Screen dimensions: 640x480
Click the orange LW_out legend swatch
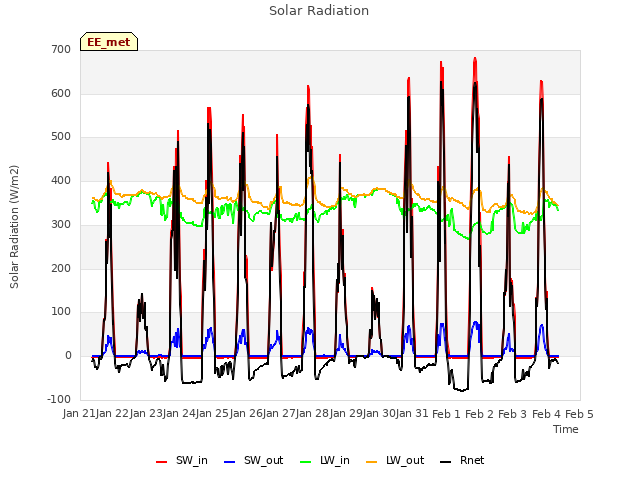[x=371, y=462]
